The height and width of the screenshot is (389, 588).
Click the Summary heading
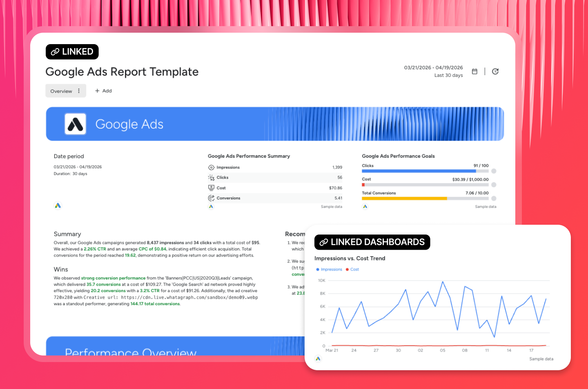(x=67, y=234)
